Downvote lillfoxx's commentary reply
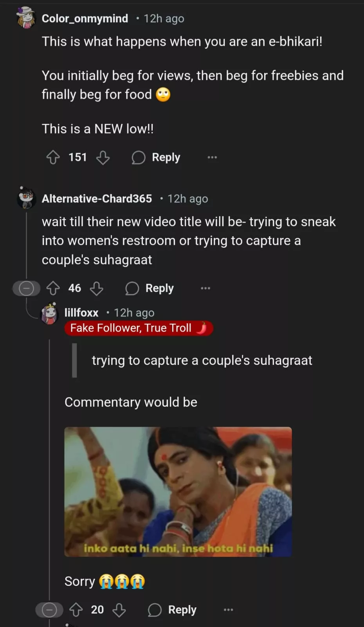The width and height of the screenshot is (364, 627). point(119,610)
